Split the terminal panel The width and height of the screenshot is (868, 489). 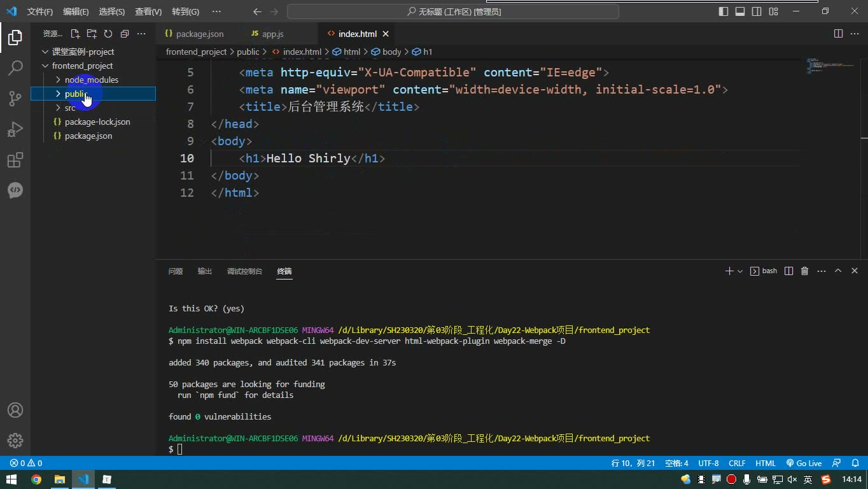pos(788,271)
